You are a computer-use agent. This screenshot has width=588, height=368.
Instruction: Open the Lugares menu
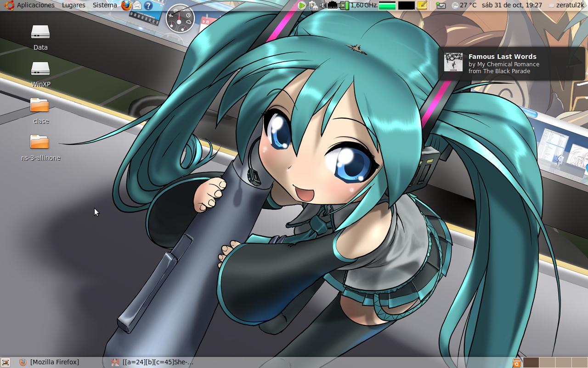coord(73,6)
